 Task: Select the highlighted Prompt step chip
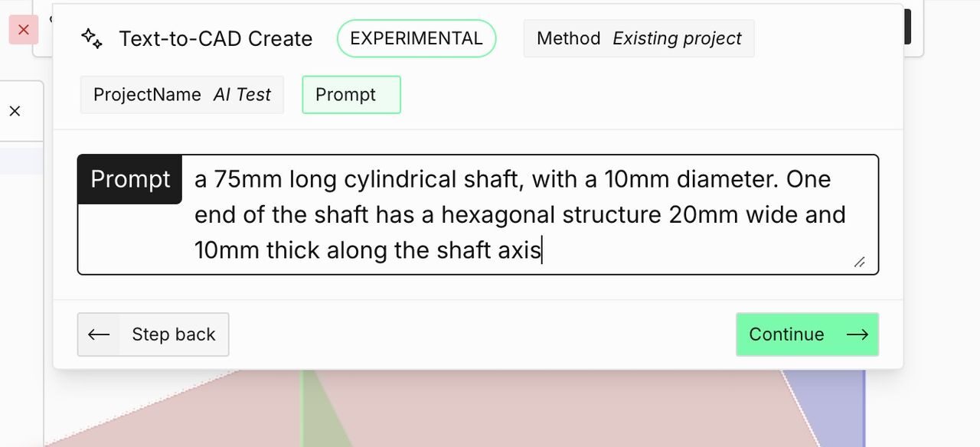351,95
